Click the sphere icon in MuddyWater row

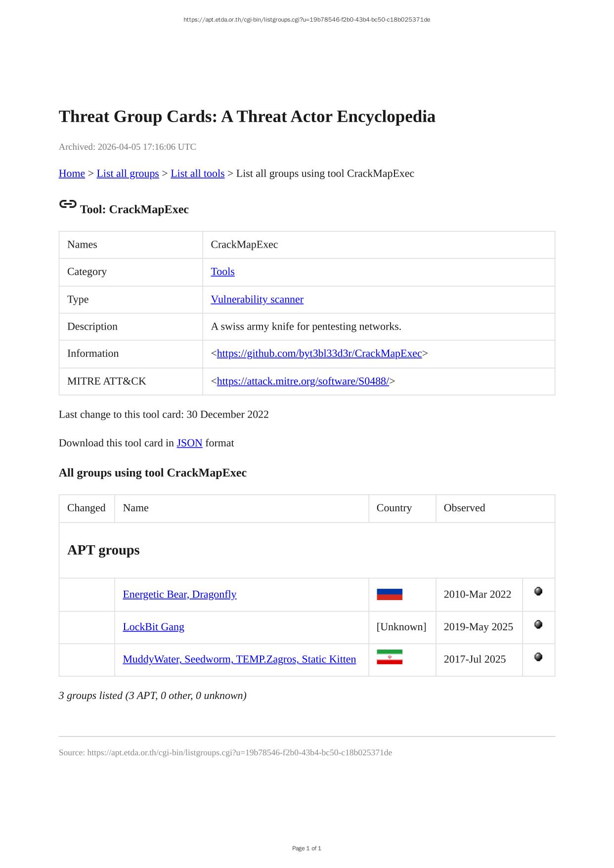point(538,657)
